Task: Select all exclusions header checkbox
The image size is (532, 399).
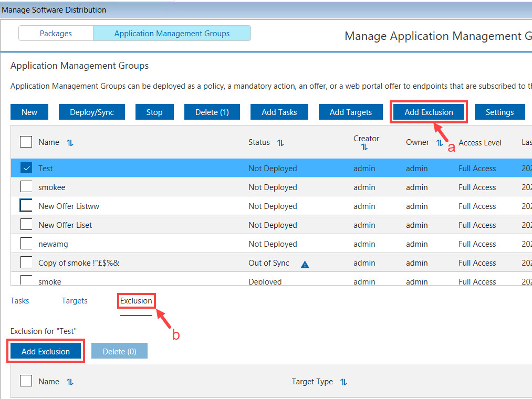Action: click(26, 381)
